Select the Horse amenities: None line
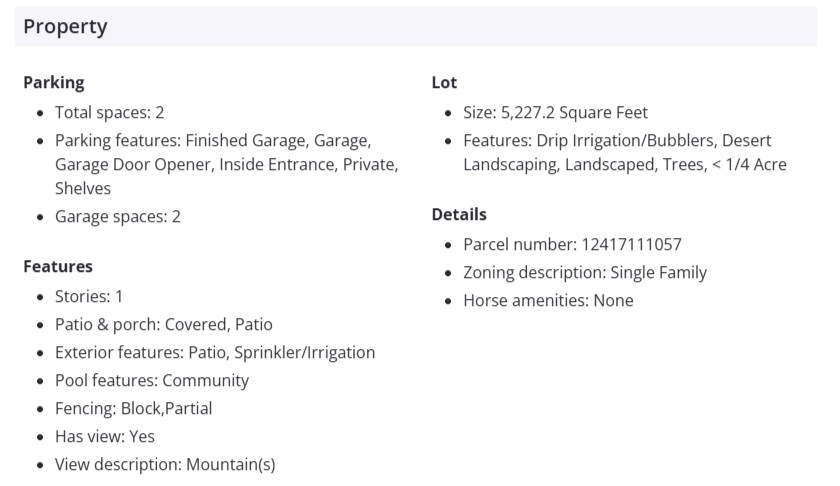 click(x=548, y=300)
